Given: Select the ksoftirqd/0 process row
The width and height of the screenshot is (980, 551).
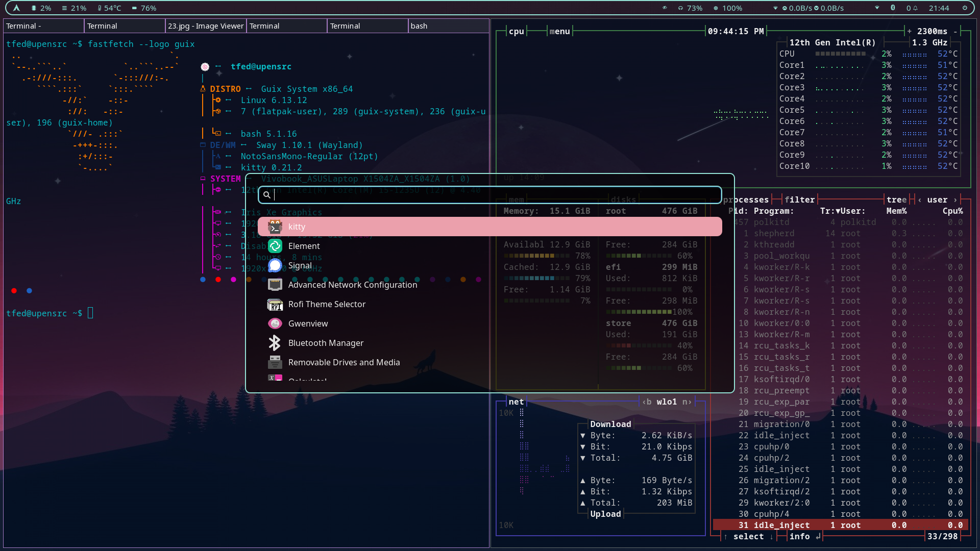Looking at the screenshot, I should point(840,379).
